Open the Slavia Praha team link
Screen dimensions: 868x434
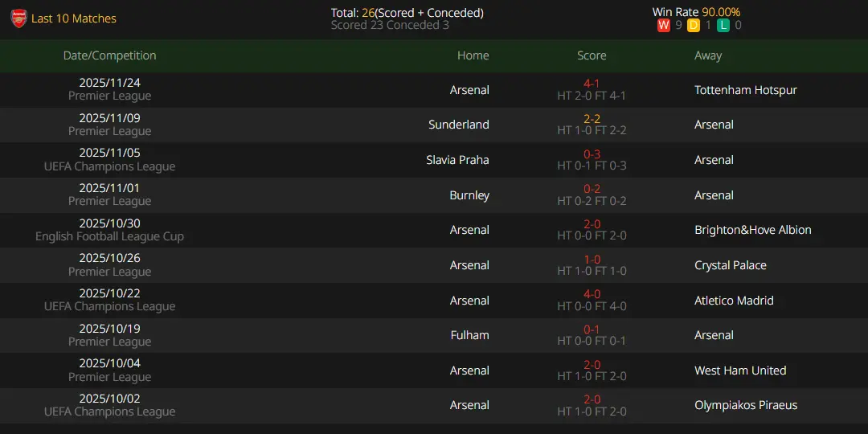click(x=457, y=160)
